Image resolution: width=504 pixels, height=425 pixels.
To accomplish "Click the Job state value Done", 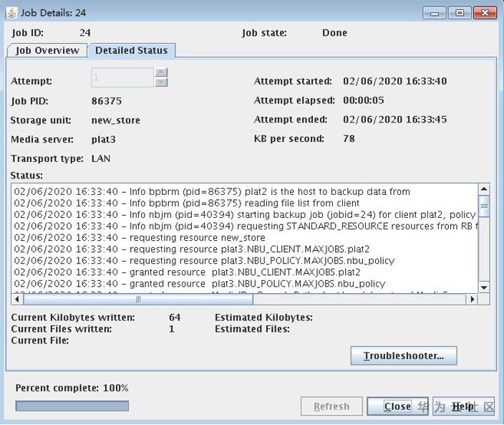I will [334, 33].
